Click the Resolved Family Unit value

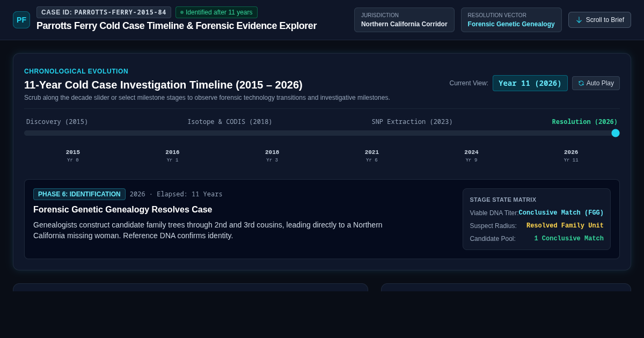tap(565, 226)
